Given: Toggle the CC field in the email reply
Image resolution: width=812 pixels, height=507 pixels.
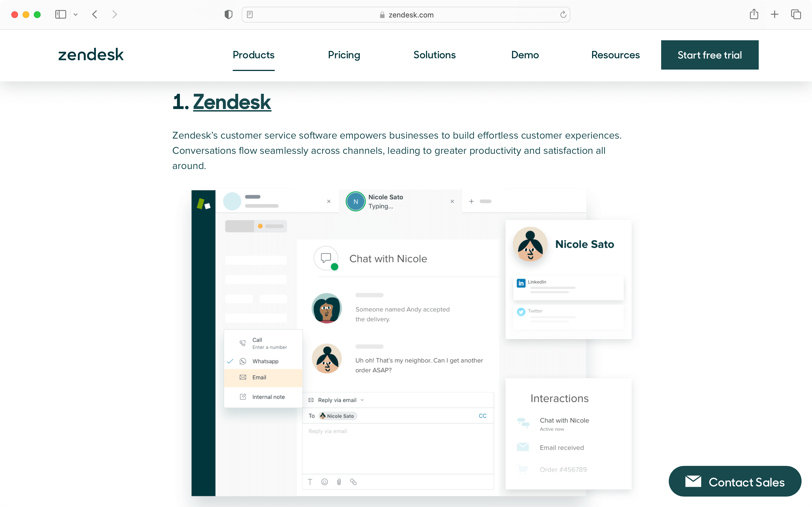Looking at the screenshot, I should coord(482,415).
